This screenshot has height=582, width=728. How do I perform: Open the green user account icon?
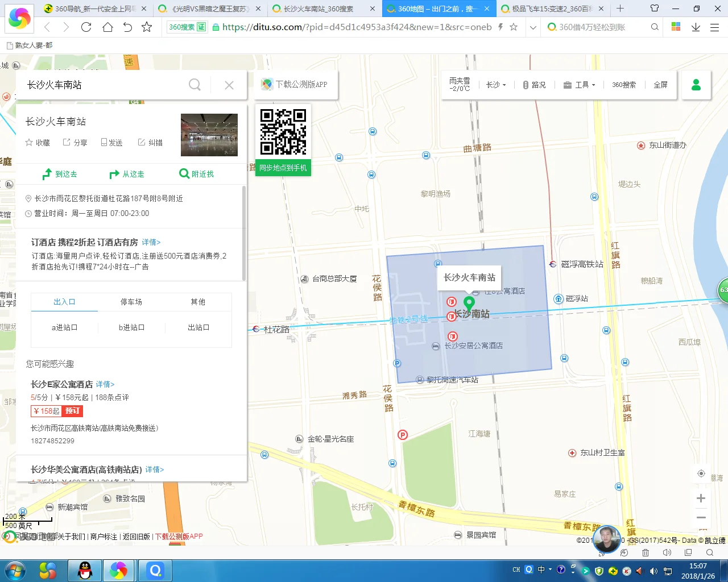coord(696,84)
